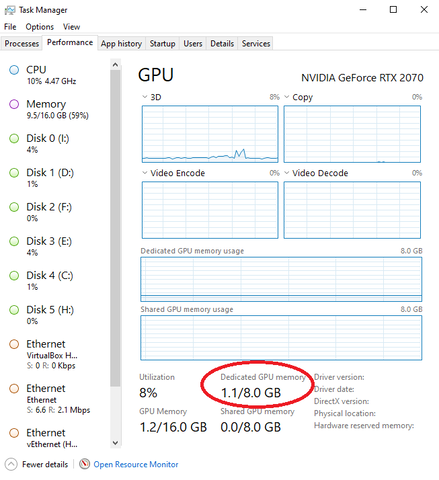Open the File menu

(x=10, y=27)
